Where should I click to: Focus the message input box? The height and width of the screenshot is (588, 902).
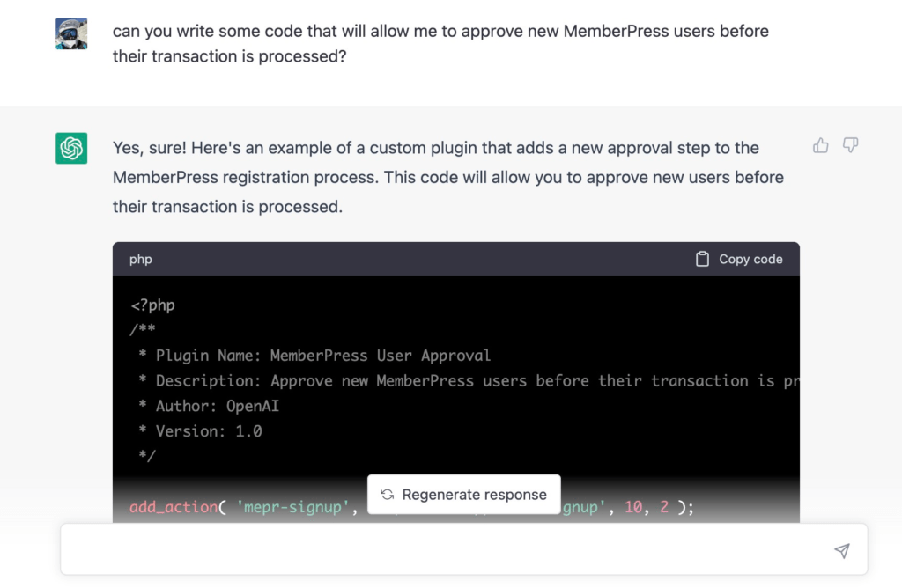click(x=440, y=550)
